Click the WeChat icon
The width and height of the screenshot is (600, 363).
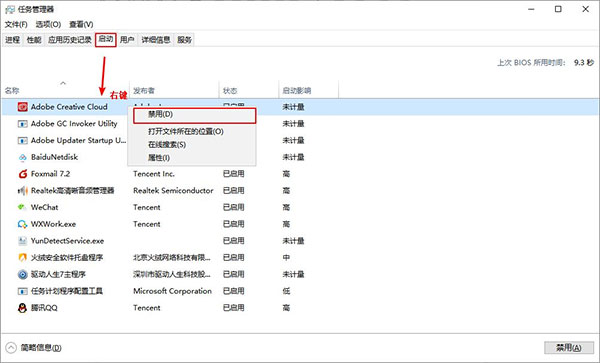tap(22, 207)
